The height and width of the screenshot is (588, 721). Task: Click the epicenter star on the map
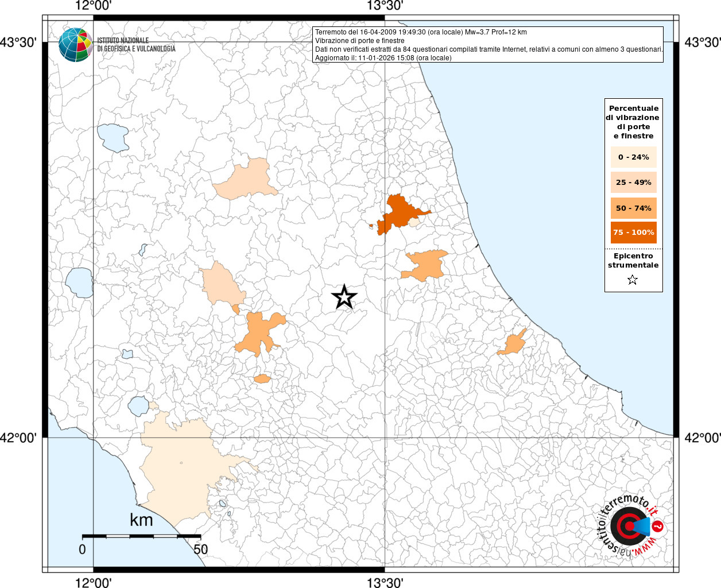pyautogui.click(x=344, y=297)
